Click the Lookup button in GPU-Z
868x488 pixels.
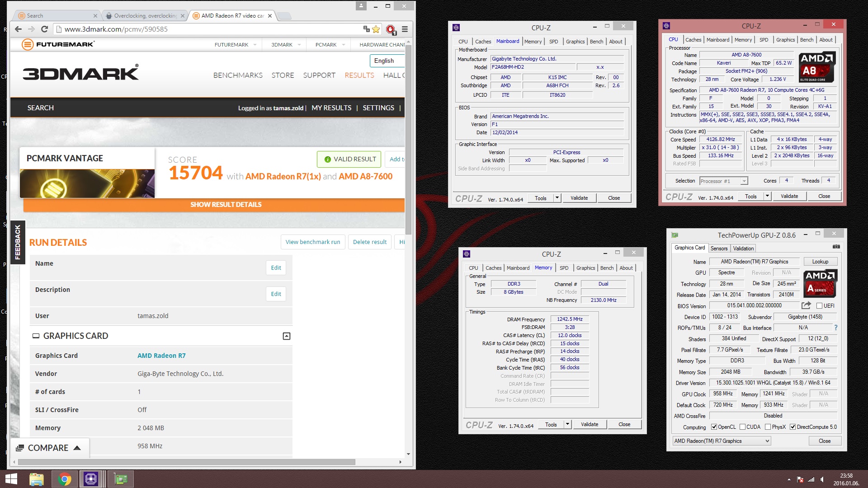(820, 262)
